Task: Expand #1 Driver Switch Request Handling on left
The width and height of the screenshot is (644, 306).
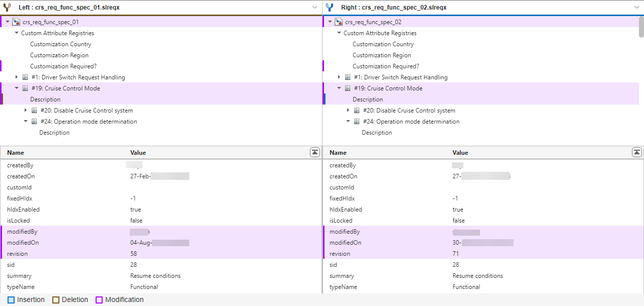Action: tap(17, 77)
